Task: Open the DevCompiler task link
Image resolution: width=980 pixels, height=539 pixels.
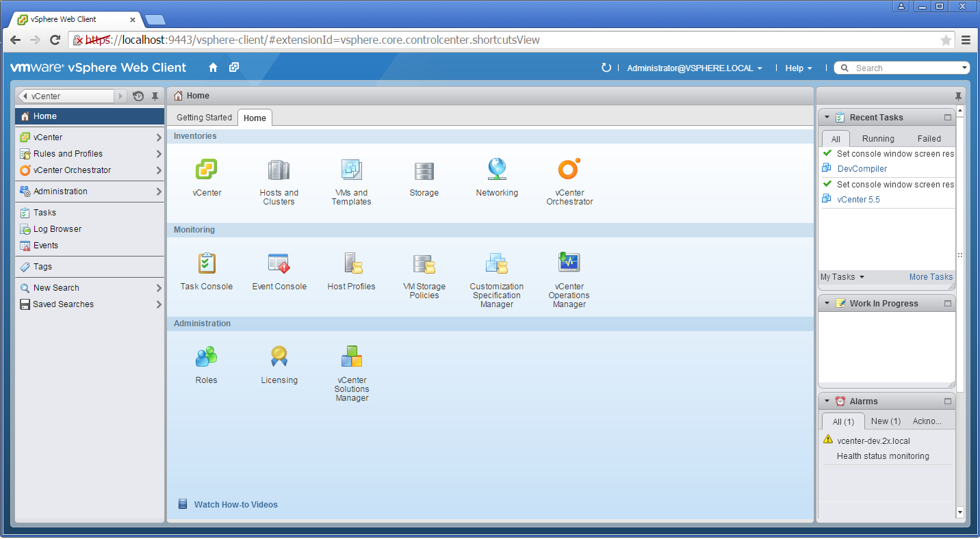Action: point(862,169)
